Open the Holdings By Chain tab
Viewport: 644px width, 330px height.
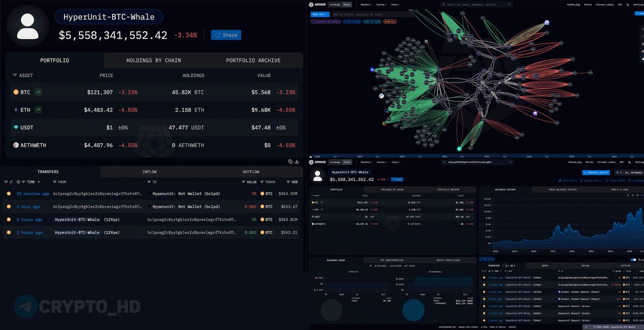point(153,60)
